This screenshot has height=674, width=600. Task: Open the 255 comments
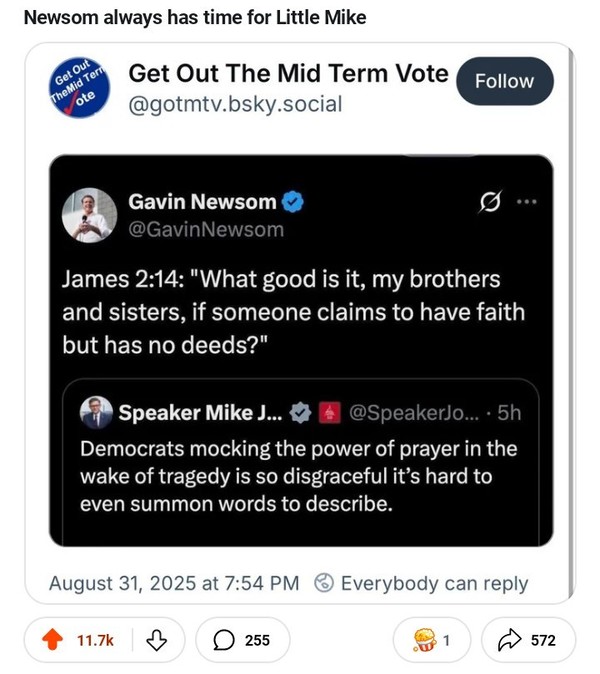(242, 640)
